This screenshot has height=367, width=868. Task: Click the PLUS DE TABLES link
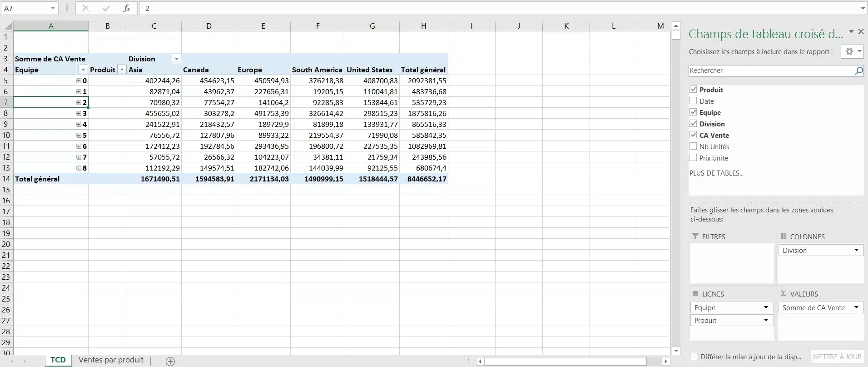coord(716,173)
